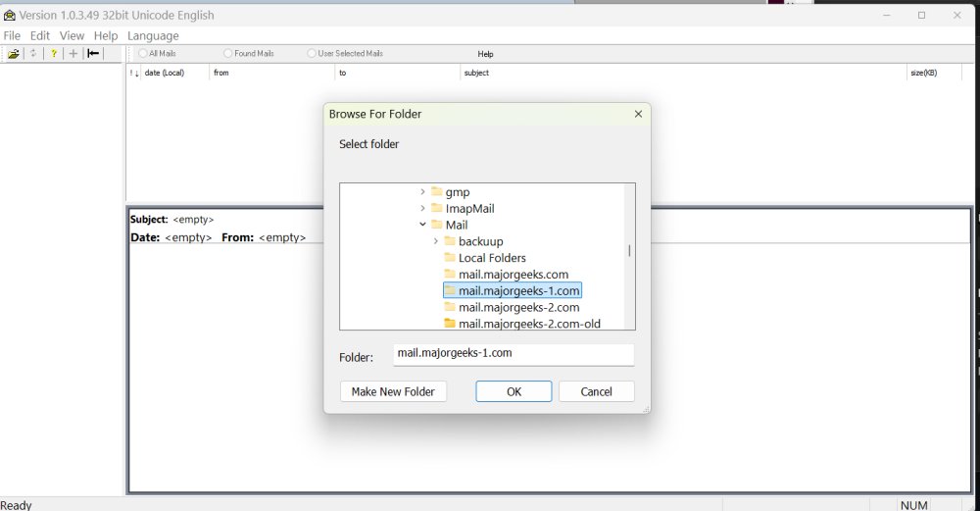Screen dimensions: 980x511
Task: Click the gmp folder icon
Action: [437, 191]
